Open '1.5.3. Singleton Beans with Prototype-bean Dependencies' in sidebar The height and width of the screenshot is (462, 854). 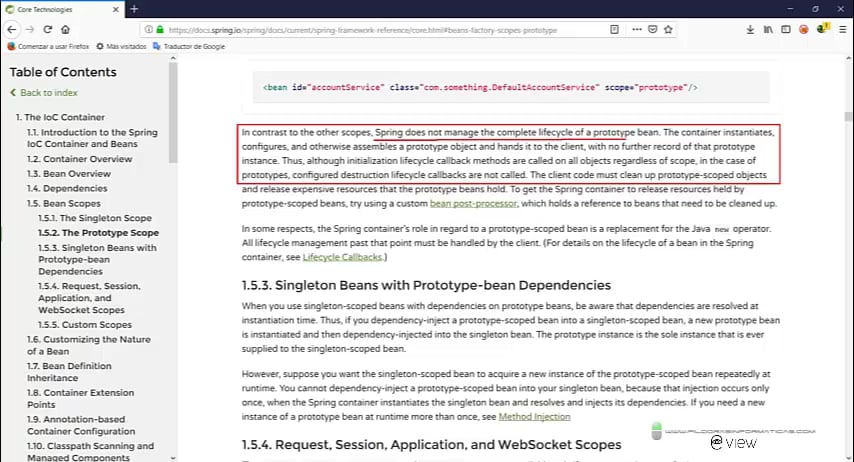(97, 259)
